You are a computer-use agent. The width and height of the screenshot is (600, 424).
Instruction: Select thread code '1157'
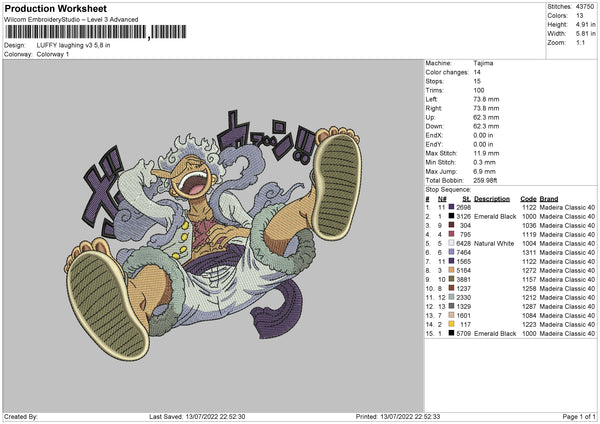529,279
